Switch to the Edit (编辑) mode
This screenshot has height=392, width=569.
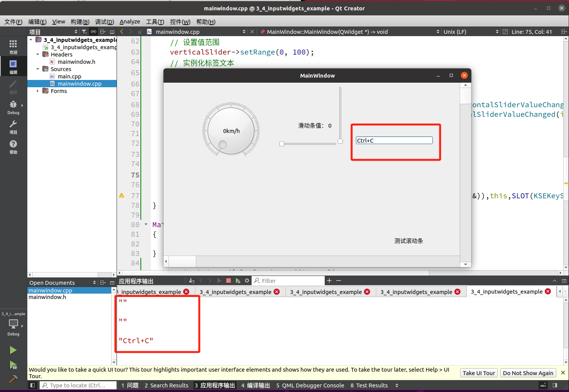click(13, 67)
